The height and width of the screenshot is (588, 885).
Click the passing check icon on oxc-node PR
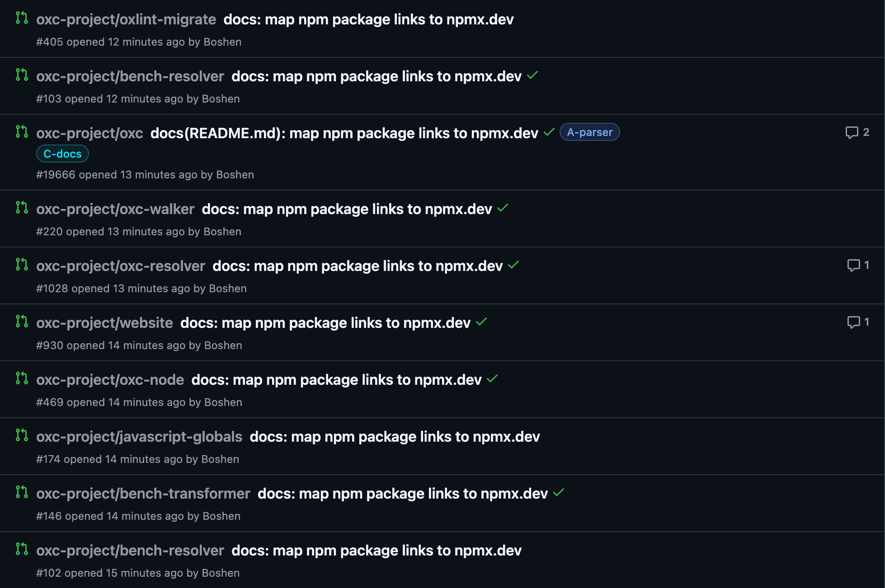(x=492, y=379)
